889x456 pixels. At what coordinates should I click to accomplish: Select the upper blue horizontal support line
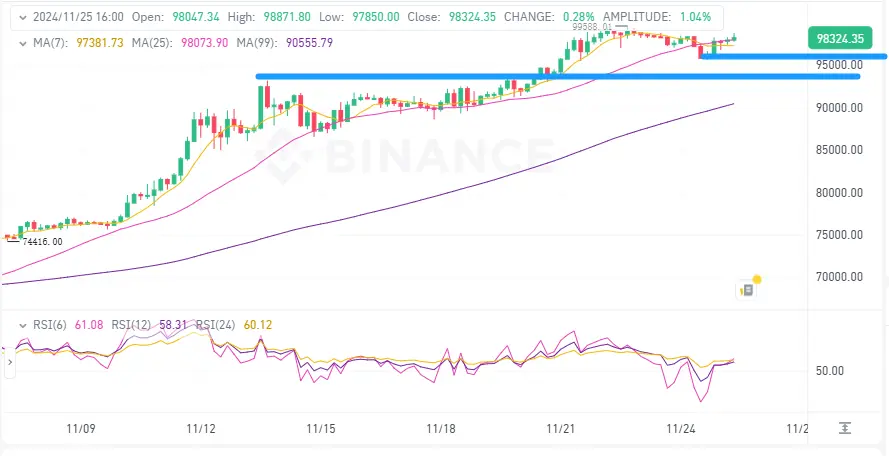pyautogui.click(x=794, y=56)
